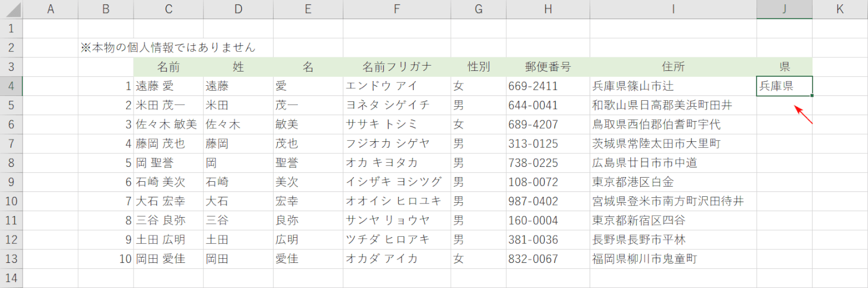Click the 住所 header cell
Image resolution: width=868 pixels, height=288 pixels.
coord(674,67)
